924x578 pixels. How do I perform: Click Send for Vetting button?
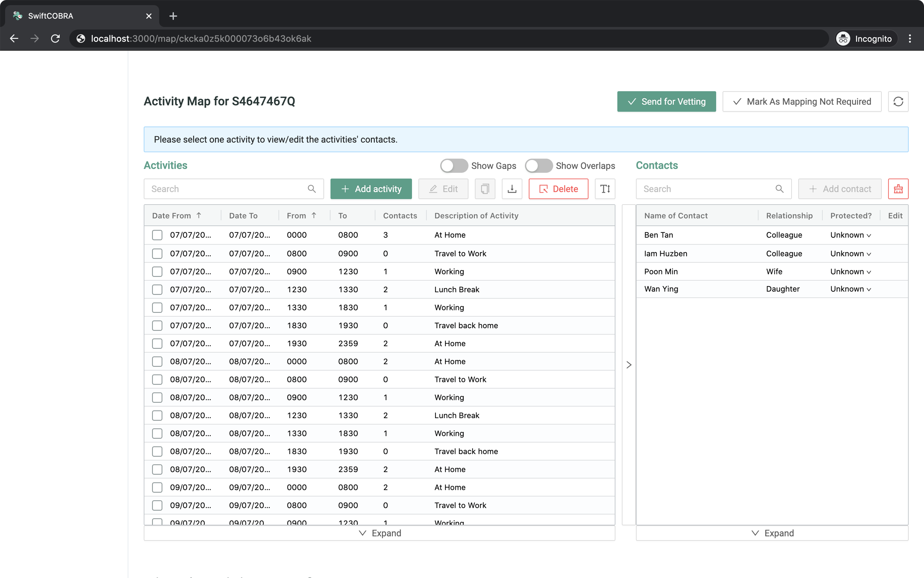point(666,101)
